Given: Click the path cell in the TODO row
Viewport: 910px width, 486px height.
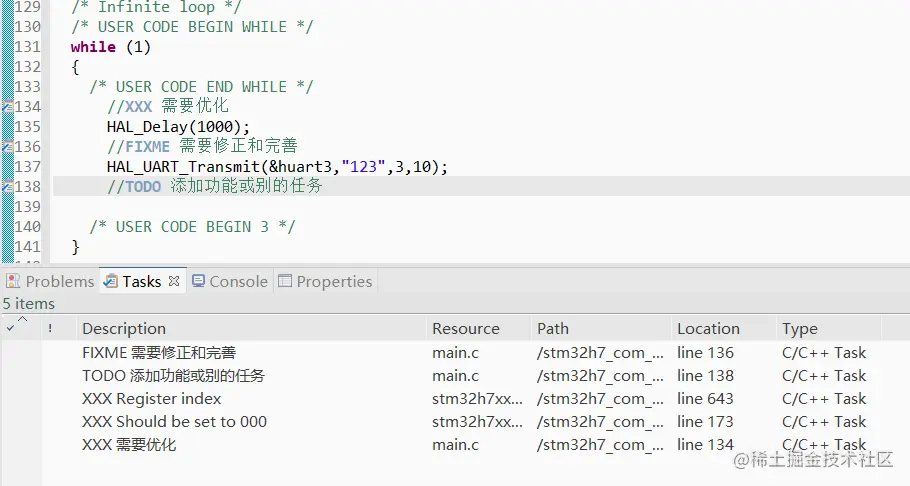Looking at the screenshot, I should coord(600,376).
